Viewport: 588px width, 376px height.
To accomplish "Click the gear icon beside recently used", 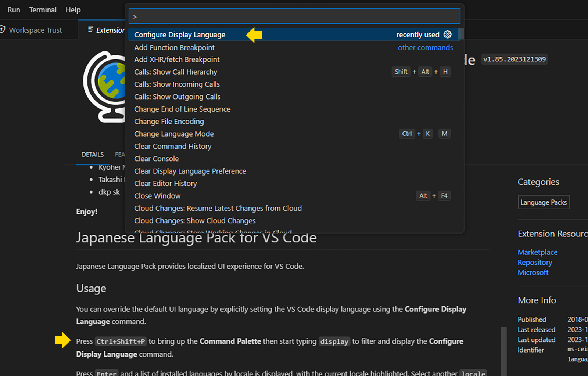I will coord(447,35).
